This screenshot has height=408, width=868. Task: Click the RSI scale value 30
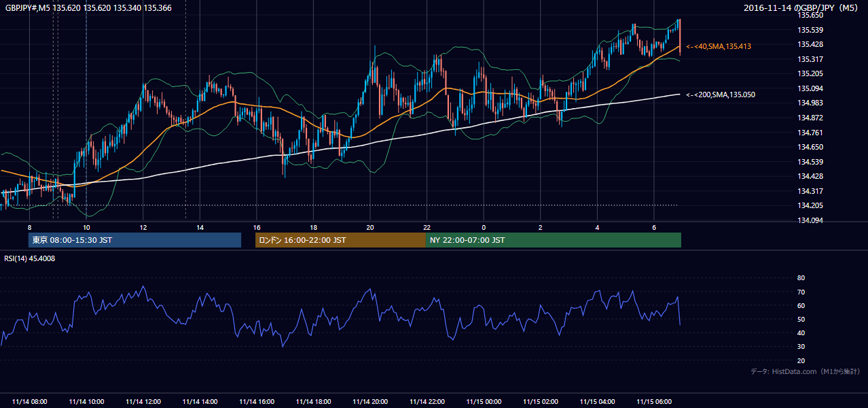801,347
